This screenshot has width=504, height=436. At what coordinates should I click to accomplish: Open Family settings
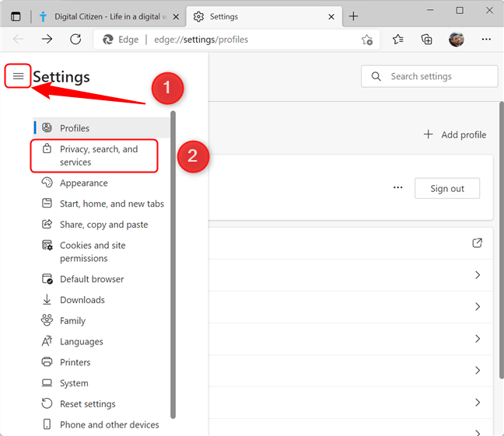[x=101, y=321]
